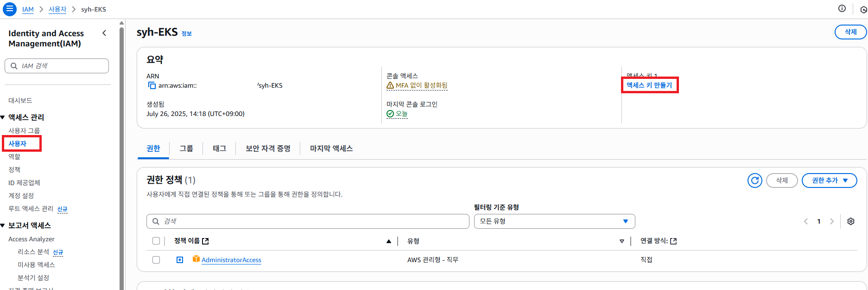
Task: Open the hamburger navigation menu
Action: point(10,9)
